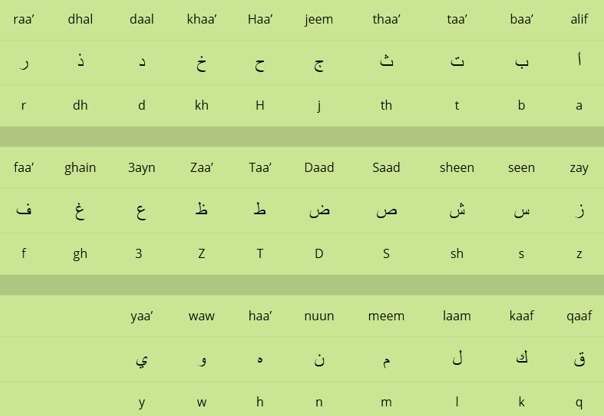The height and width of the screenshot is (416, 604).
Task: Select the transliteration "y" under yaa'
Action: point(142,403)
